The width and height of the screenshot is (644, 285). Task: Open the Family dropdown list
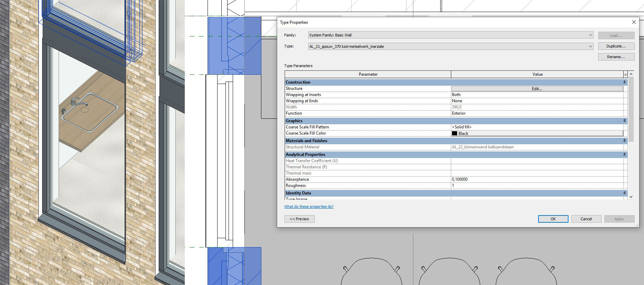coord(590,35)
